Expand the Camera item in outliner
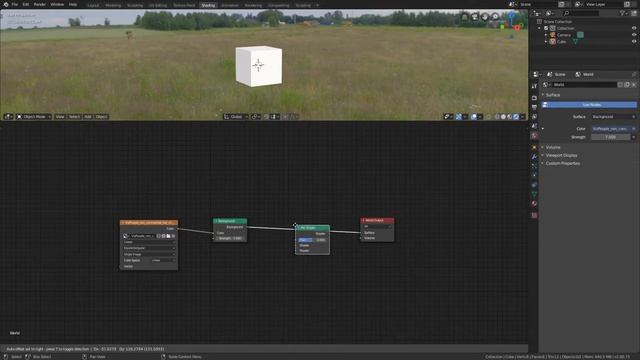The width and height of the screenshot is (640, 360). click(546, 35)
